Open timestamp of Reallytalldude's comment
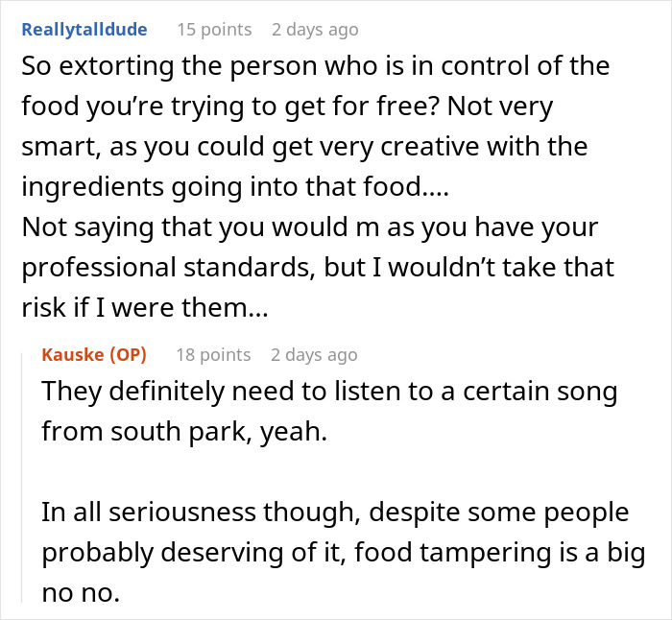The height and width of the screenshot is (620, 672). click(x=315, y=29)
